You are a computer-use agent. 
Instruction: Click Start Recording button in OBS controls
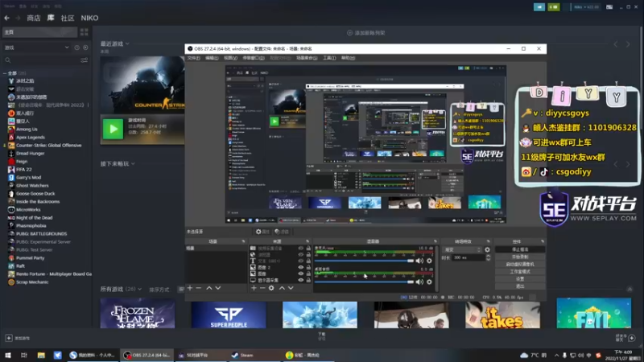(x=520, y=257)
